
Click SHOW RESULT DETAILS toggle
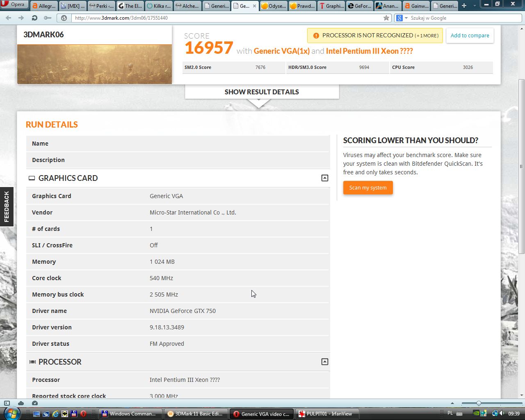tap(262, 92)
